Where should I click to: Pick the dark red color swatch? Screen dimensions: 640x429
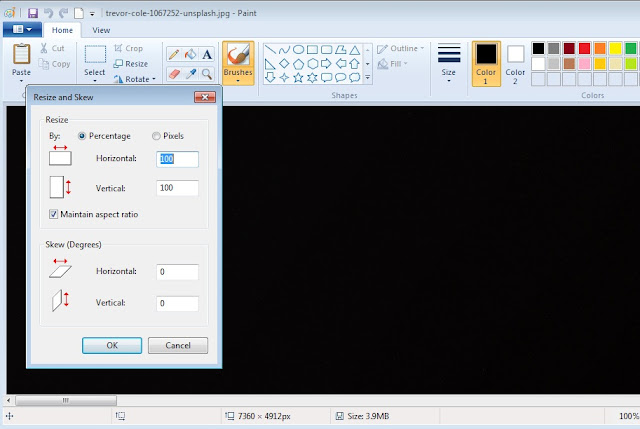click(x=569, y=49)
